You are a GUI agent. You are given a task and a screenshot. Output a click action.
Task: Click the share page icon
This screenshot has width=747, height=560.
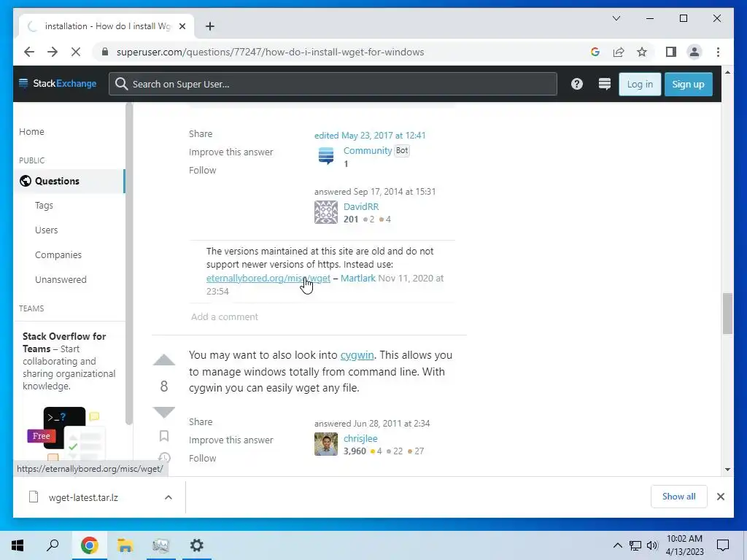619,52
